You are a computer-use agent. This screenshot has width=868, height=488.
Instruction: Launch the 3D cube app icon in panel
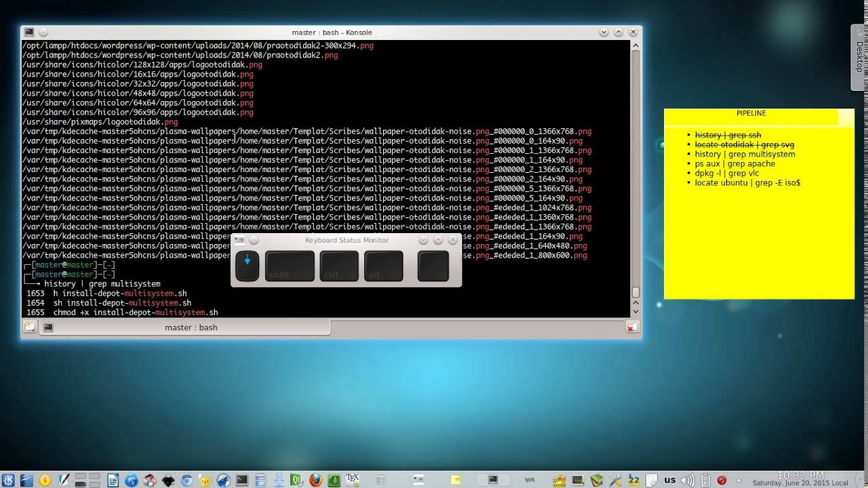pos(149,480)
